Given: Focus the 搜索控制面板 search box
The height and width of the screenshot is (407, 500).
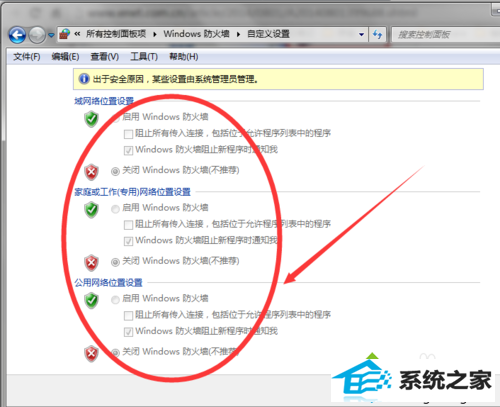Looking at the screenshot, I should pyautogui.click(x=445, y=34).
